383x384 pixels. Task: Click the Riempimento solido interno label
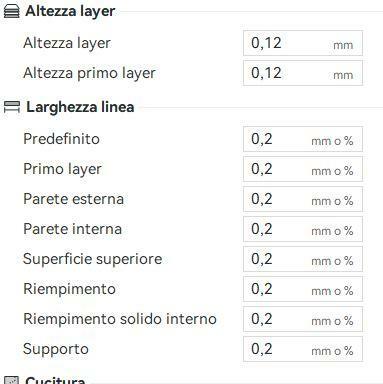[x=120, y=319]
